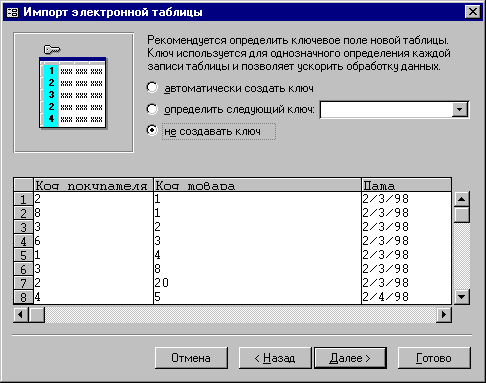
Task: Click 'Код покупателя' cell 1 in row 5
Action: pyautogui.click(x=93, y=255)
